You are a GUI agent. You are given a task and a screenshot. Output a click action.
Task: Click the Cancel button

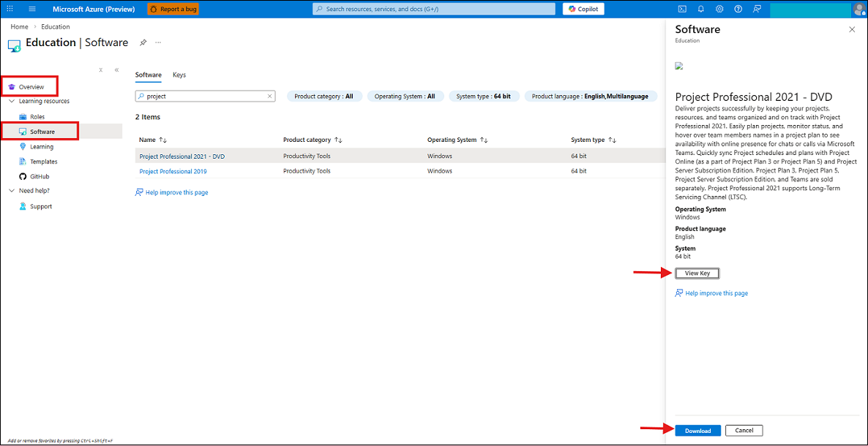[744, 431]
